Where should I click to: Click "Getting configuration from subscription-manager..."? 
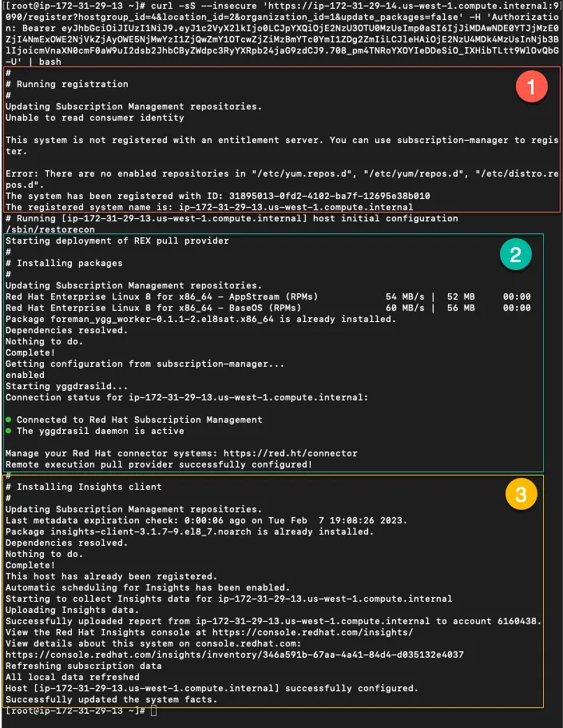pyautogui.click(x=145, y=364)
